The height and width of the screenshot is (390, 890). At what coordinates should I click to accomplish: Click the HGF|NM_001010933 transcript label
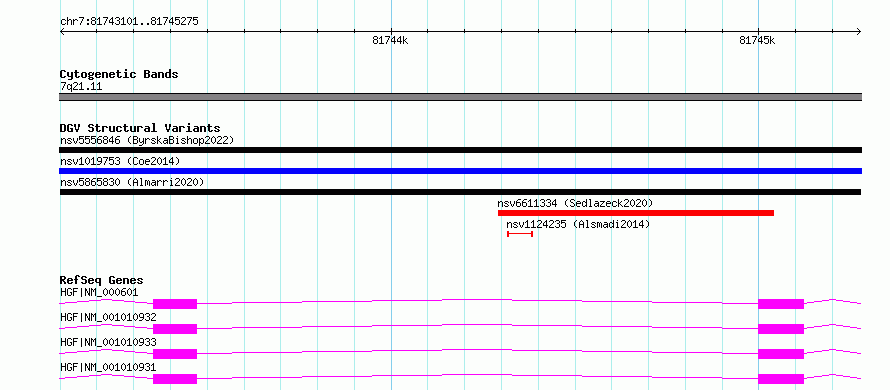108,342
